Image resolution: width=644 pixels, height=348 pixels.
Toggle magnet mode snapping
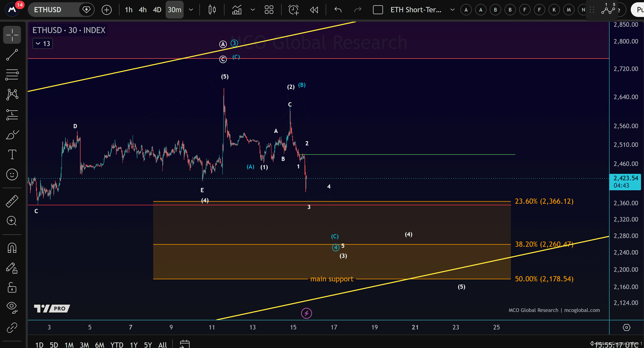pyautogui.click(x=12, y=248)
